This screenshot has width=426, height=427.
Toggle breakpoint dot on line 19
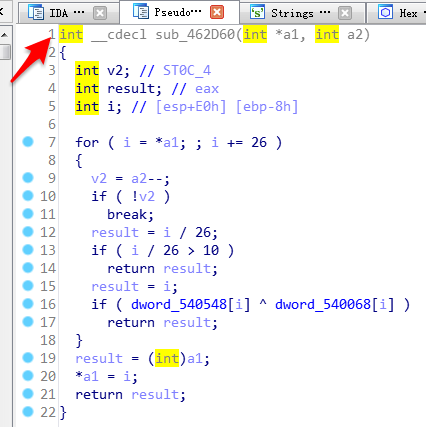point(28,357)
